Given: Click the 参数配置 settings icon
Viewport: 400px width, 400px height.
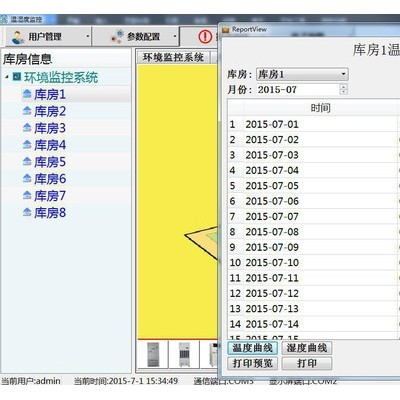Looking at the screenshot, I should pos(117,36).
